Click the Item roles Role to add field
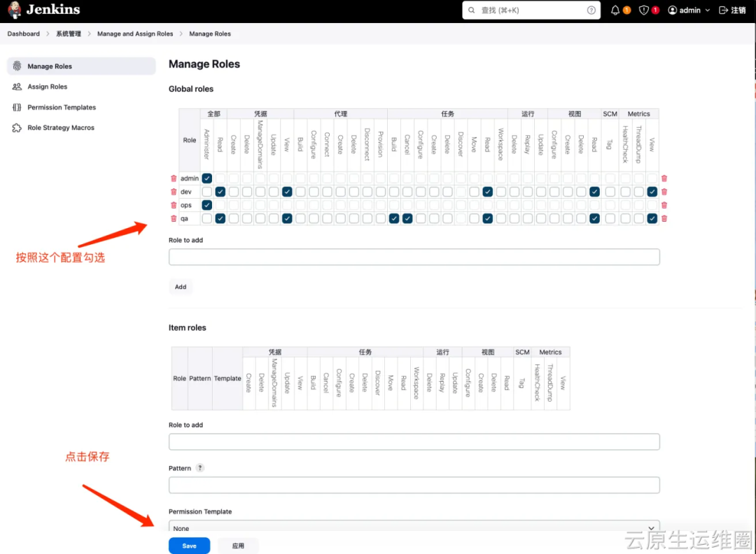Screen dimensions: 756x554 pyautogui.click(x=414, y=442)
